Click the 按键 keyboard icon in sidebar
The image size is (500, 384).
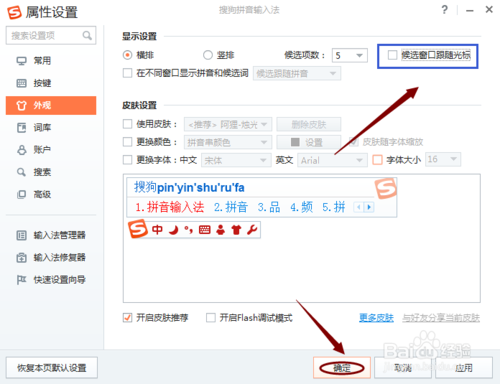(21, 83)
